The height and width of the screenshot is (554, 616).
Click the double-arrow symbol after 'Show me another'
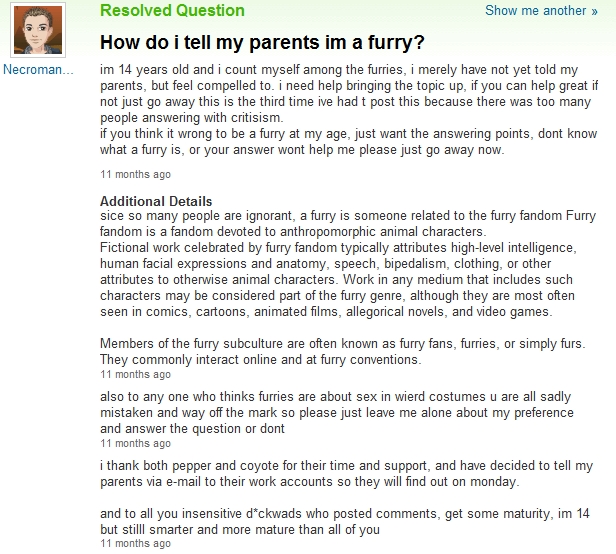(x=594, y=11)
